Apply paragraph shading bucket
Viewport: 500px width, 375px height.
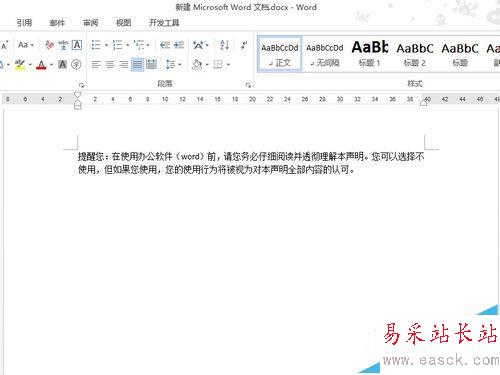pyautogui.click(x=197, y=64)
